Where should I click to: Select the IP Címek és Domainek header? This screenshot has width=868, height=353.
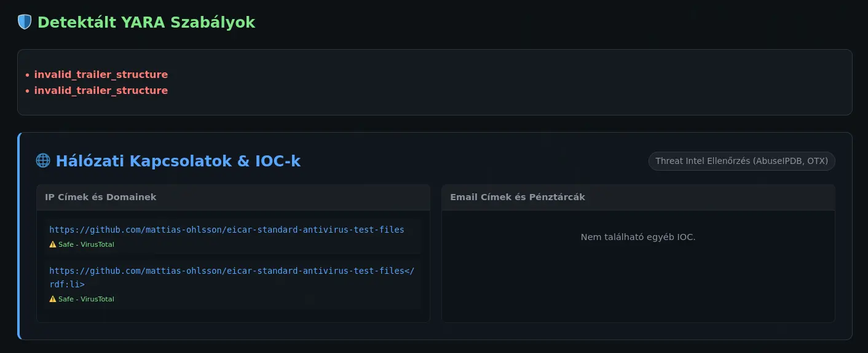(100, 197)
